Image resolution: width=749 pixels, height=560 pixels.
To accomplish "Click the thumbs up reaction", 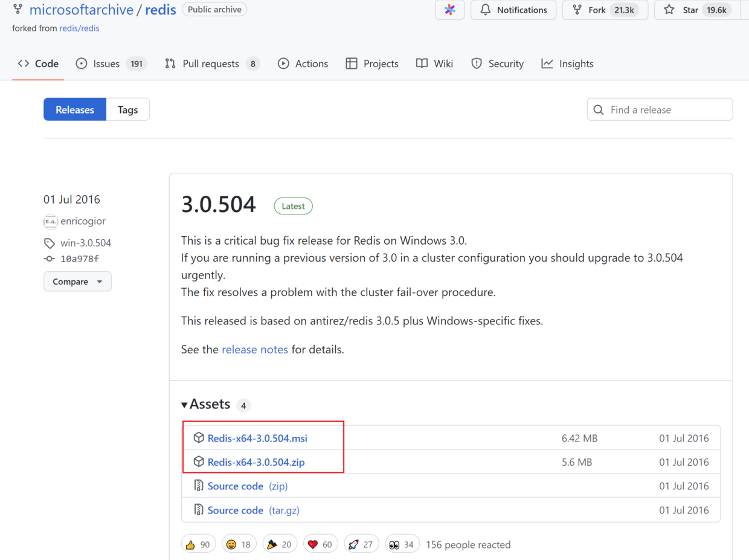I will [198, 544].
